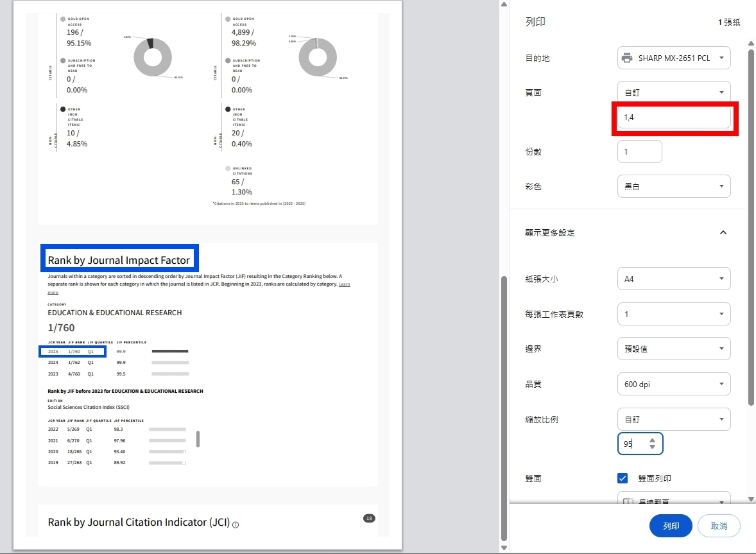Click the Rank by Journal Impact Factor heading
Image resolution: width=756 pixels, height=554 pixels.
(x=119, y=261)
